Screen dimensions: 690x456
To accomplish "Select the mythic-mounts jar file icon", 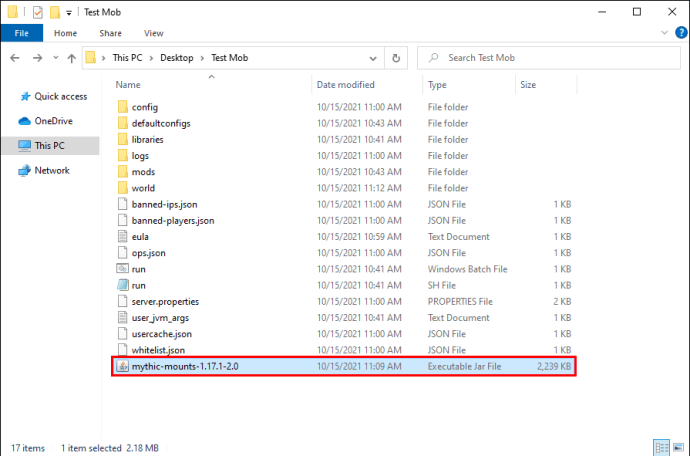I will [122, 366].
